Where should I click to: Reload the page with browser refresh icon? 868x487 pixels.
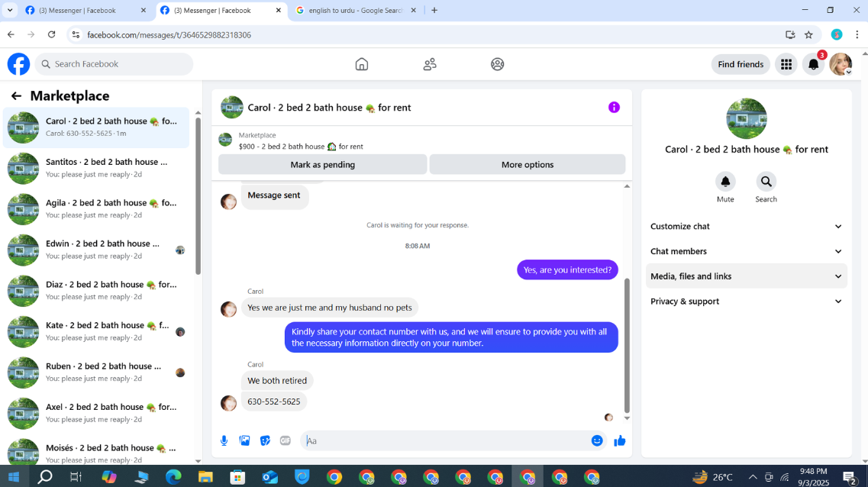51,34
